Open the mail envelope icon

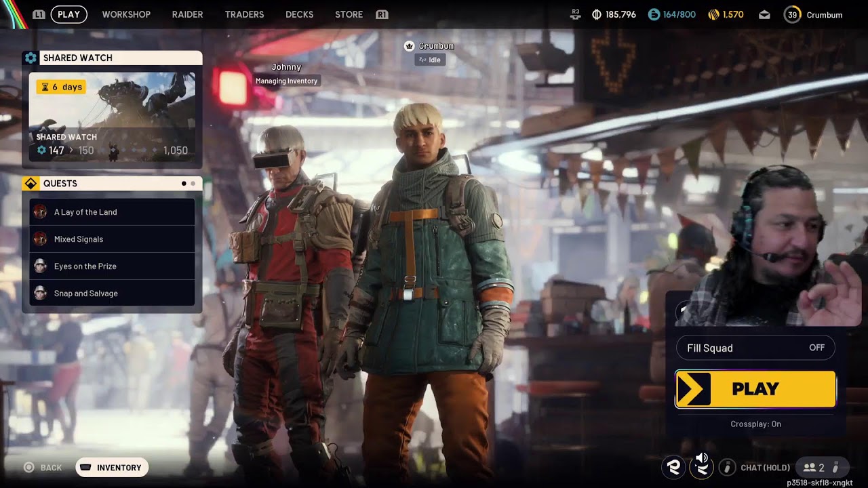click(x=764, y=14)
